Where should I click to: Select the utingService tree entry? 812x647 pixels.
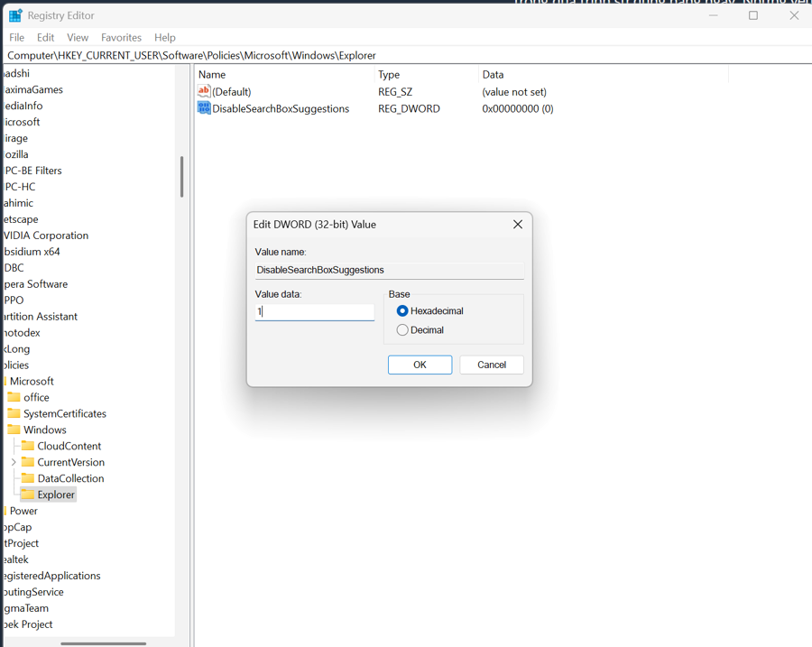pyautogui.click(x=33, y=592)
